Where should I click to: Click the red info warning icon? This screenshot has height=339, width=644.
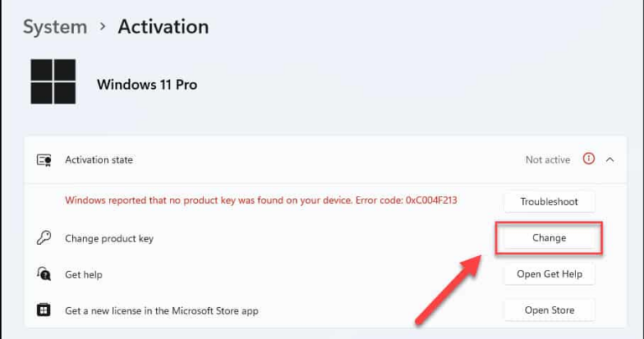coord(589,159)
